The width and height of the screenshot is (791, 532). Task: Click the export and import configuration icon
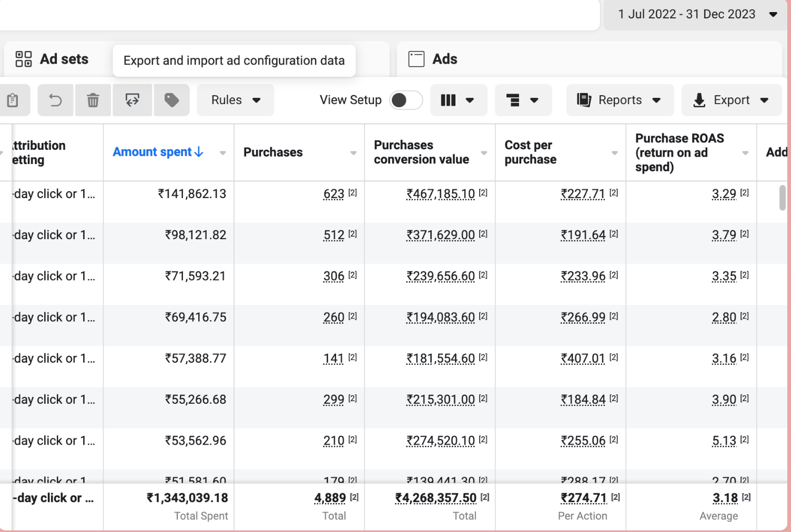point(132,100)
